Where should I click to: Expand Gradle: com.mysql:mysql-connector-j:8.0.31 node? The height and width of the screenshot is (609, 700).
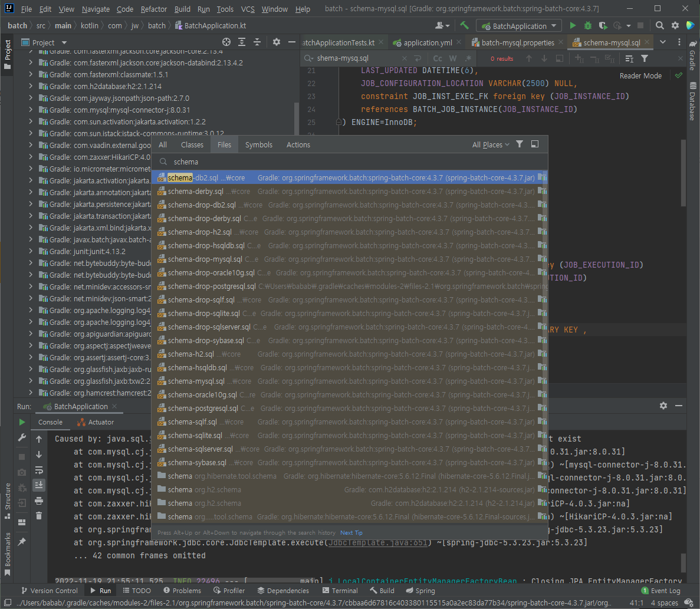[30, 110]
